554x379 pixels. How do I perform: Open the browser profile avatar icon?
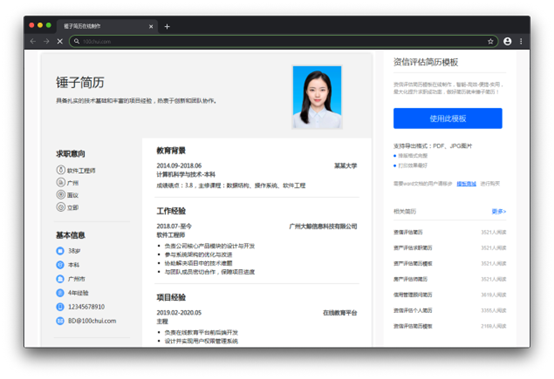coord(507,41)
